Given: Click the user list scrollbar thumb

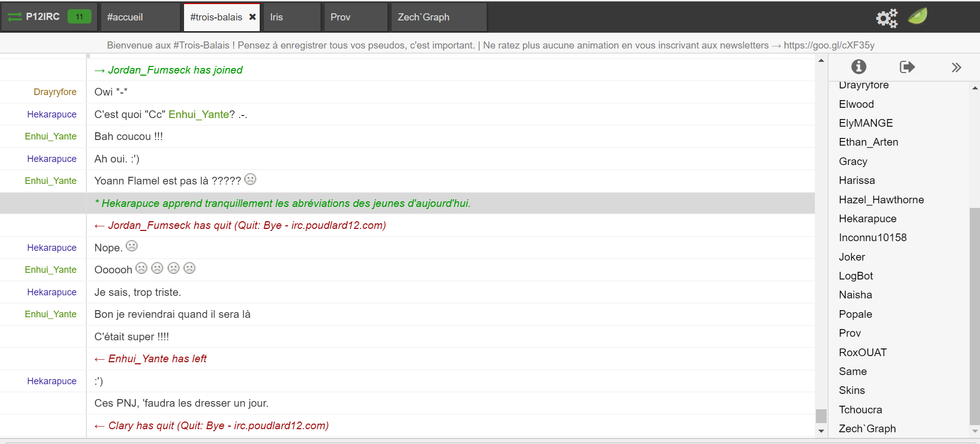Looking at the screenshot, I should 975,316.
